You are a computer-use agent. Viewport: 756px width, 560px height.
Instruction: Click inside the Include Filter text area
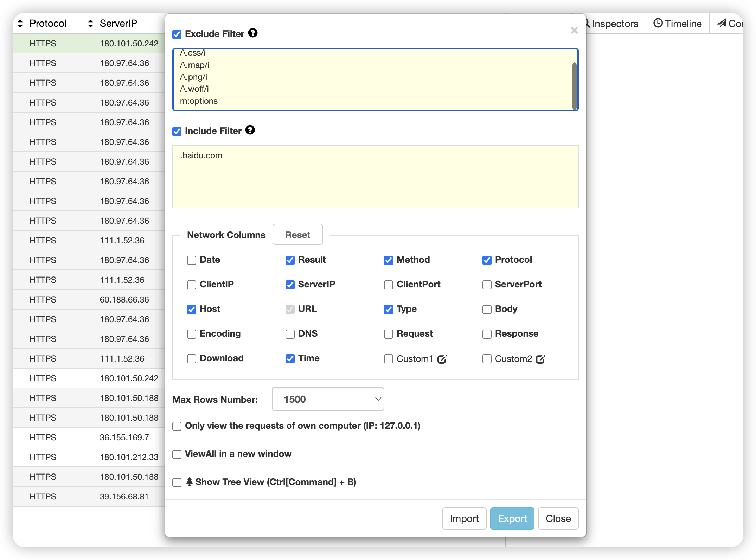click(x=375, y=177)
